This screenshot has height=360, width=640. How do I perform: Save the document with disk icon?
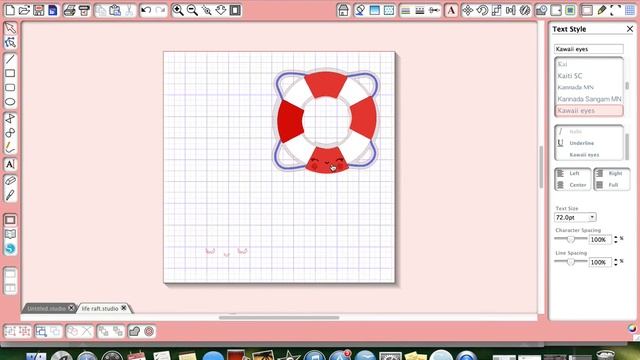tap(38, 10)
